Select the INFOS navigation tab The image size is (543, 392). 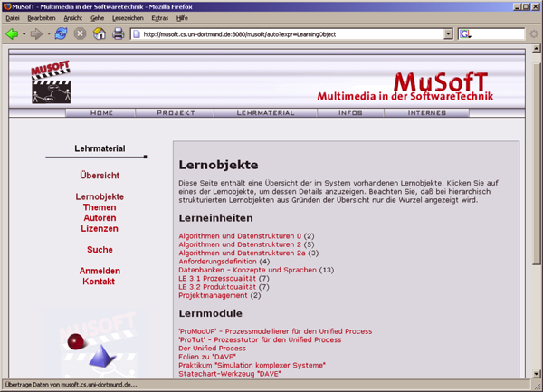(x=350, y=113)
